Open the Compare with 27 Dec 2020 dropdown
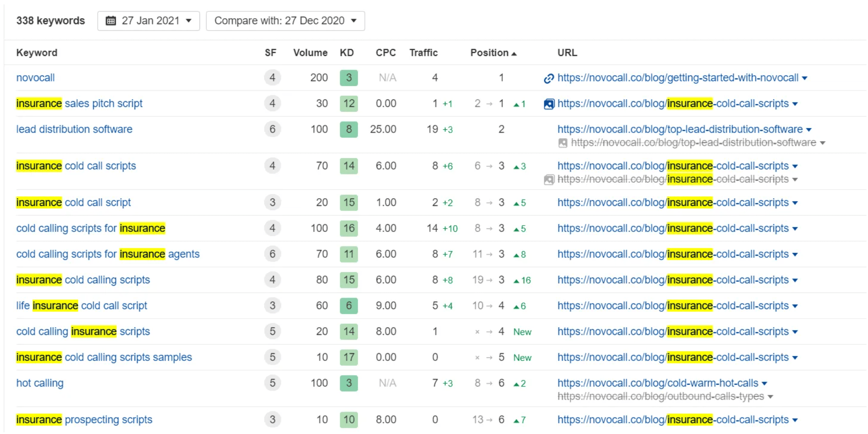This screenshot has height=434, width=868. 285,21
